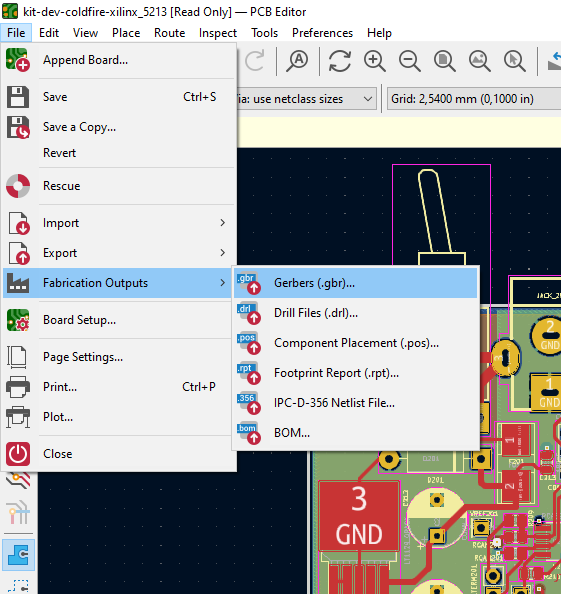Click the Drill Files .drl icon

(x=248, y=313)
